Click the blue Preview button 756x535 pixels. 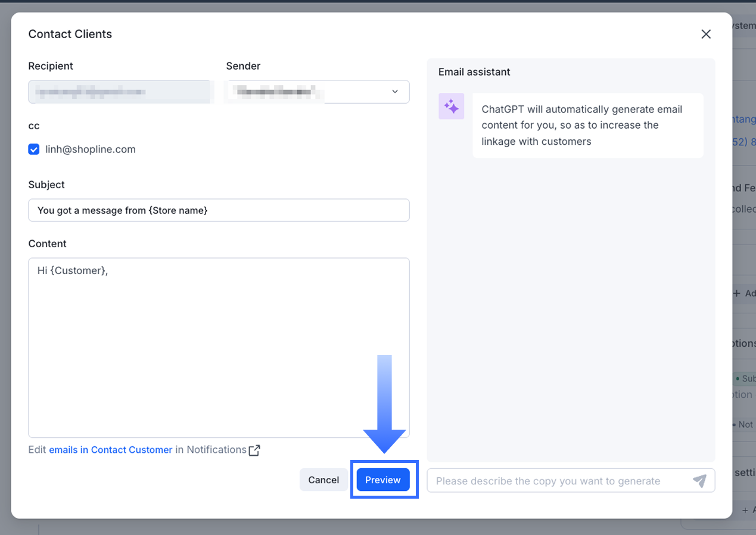383,480
